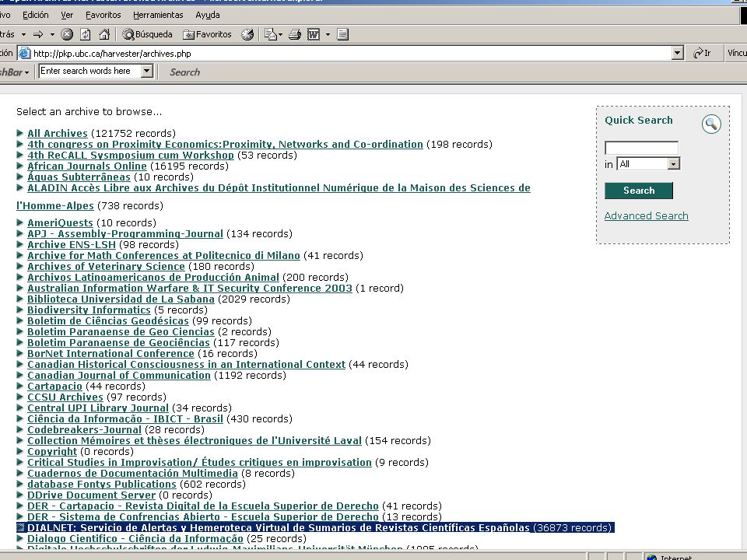Viewport: 747px width, 560px height.
Task: Click into the Quick Search text field
Action: (641, 148)
